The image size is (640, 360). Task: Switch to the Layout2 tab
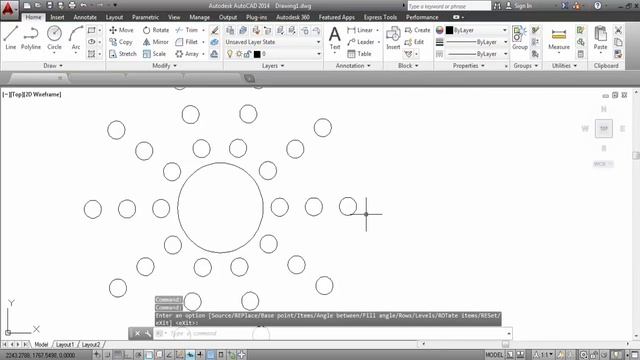(x=91, y=345)
